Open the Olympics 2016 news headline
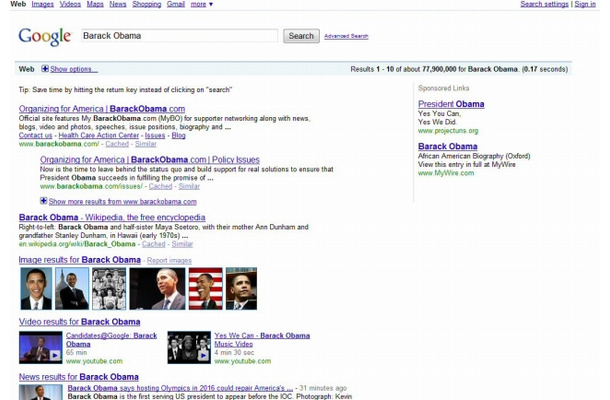 click(180, 388)
